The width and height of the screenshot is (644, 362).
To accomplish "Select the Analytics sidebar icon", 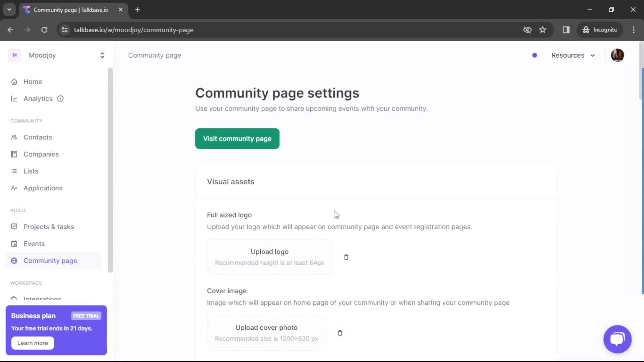I will point(14,98).
